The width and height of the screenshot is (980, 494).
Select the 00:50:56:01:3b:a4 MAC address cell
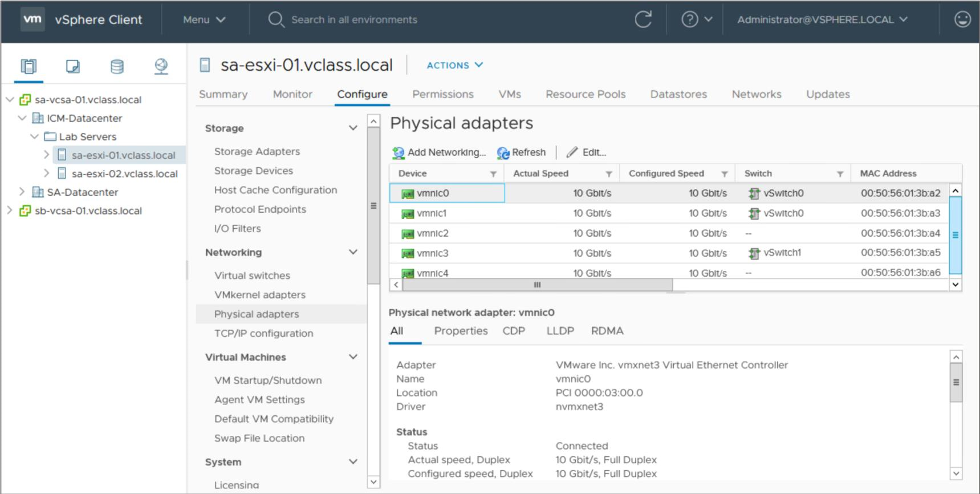tap(900, 233)
